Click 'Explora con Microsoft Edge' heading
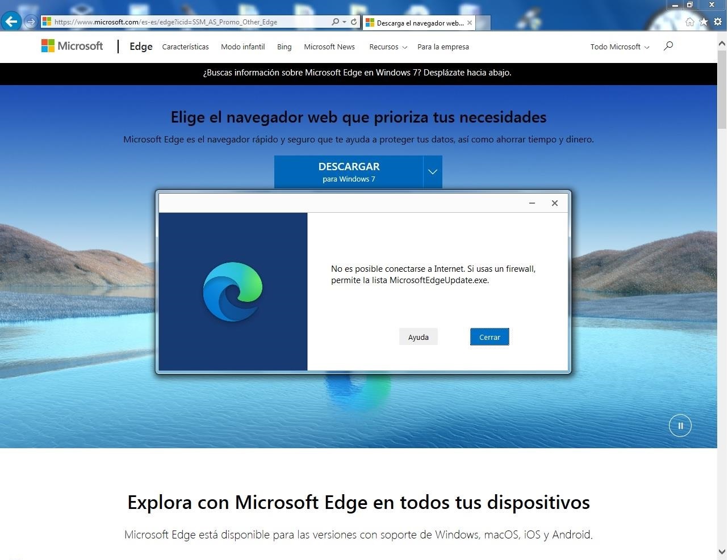The width and height of the screenshot is (728, 560). point(358,503)
